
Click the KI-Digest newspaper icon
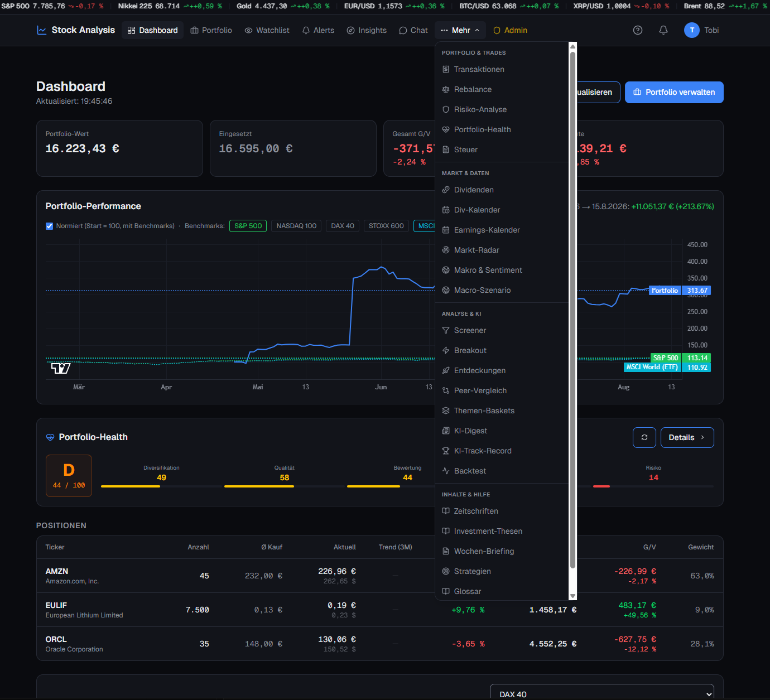coord(446,431)
